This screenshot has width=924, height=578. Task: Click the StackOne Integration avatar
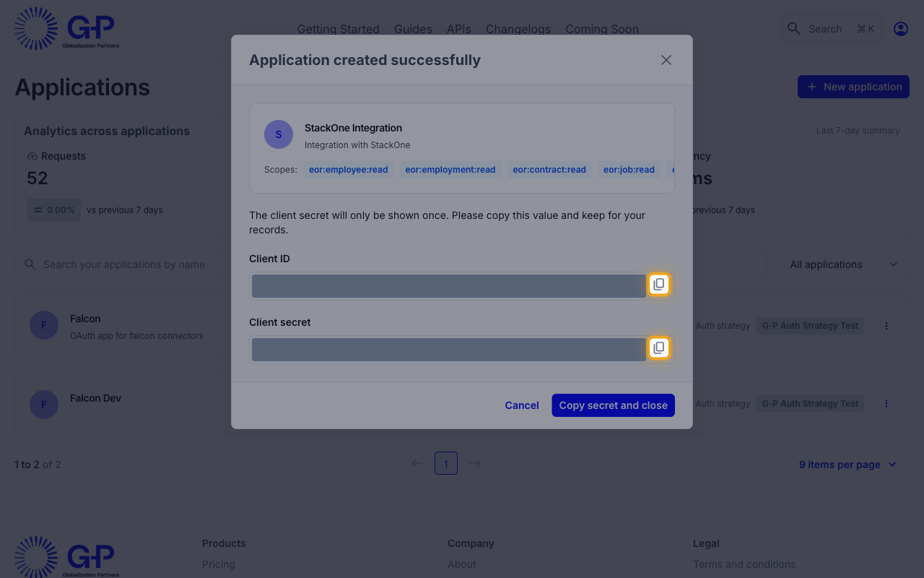click(x=279, y=135)
